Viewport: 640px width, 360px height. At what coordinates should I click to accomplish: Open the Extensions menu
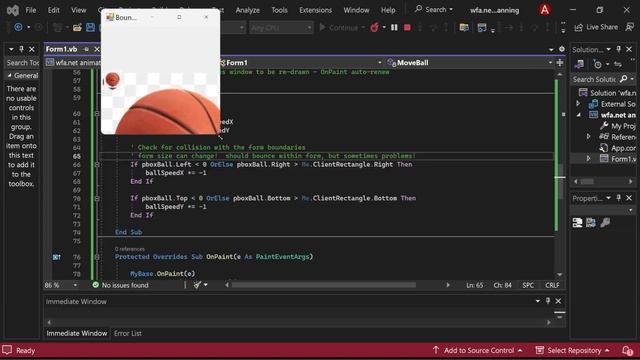pos(315,10)
